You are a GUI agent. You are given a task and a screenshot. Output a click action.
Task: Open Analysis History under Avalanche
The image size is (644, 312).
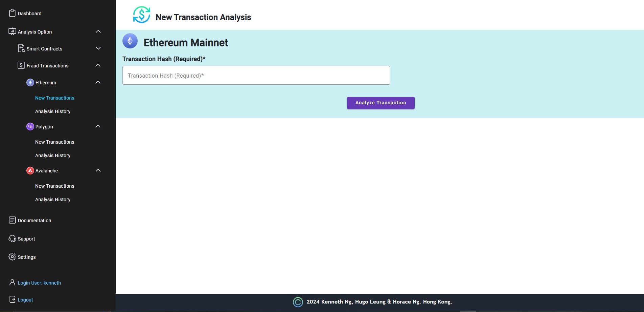(53, 200)
